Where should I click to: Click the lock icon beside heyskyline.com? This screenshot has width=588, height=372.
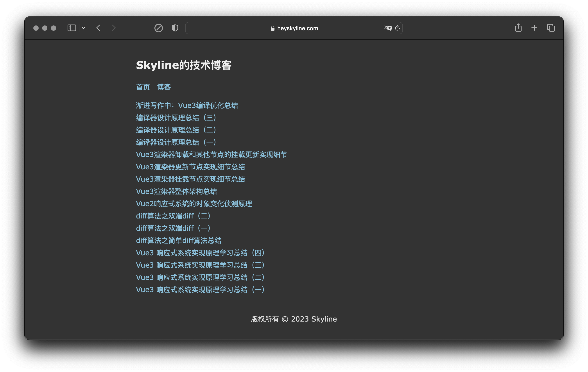pyautogui.click(x=273, y=28)
